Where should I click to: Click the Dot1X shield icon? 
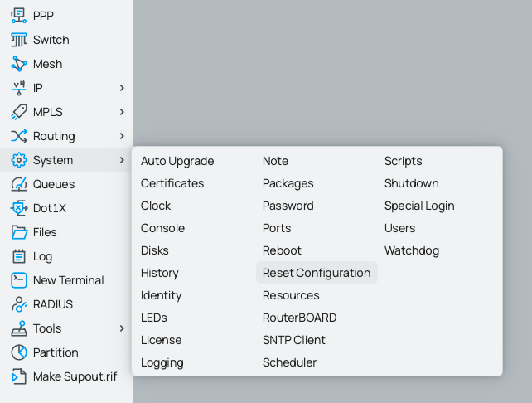(19, 208)
